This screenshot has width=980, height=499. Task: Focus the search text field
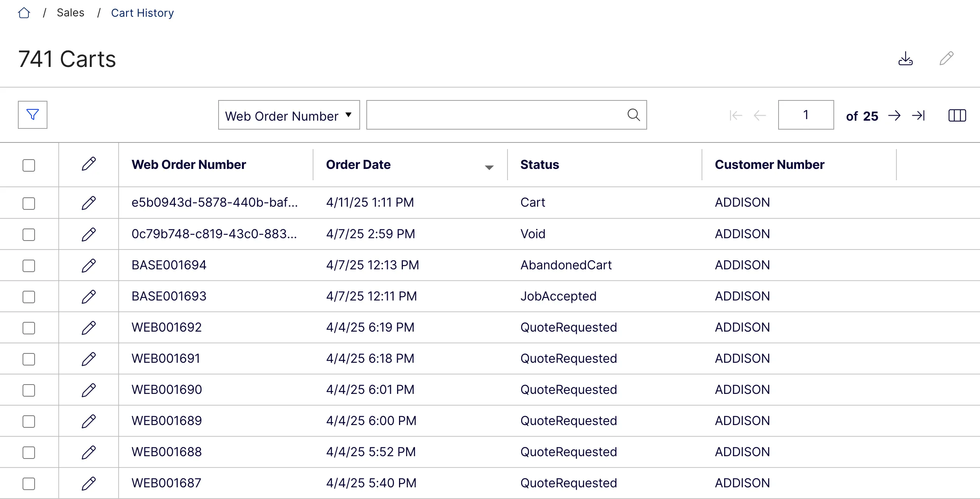(x=506, y=115)
